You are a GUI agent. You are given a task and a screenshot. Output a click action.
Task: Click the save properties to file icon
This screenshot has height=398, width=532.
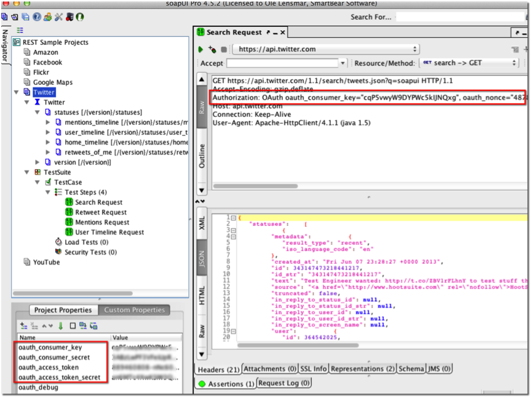93,326
